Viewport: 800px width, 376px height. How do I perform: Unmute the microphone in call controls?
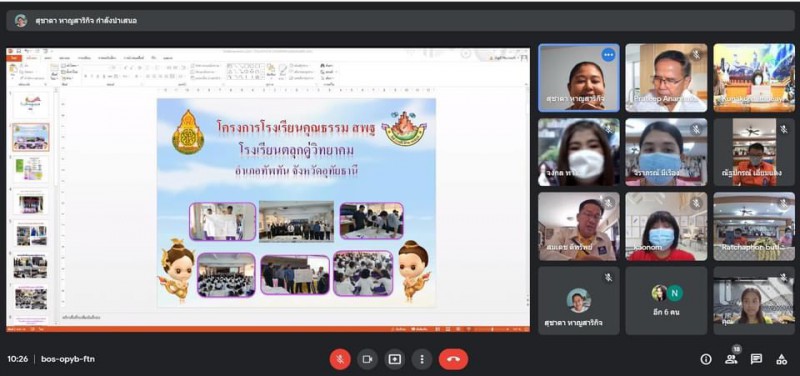(x=340, y=359)
